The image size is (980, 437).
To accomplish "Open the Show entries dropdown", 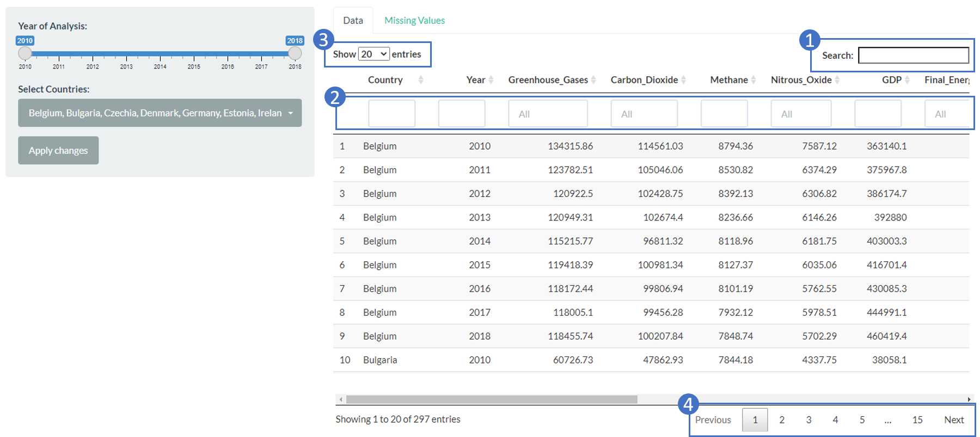I will pyautogui.click(x=373, y=54).
